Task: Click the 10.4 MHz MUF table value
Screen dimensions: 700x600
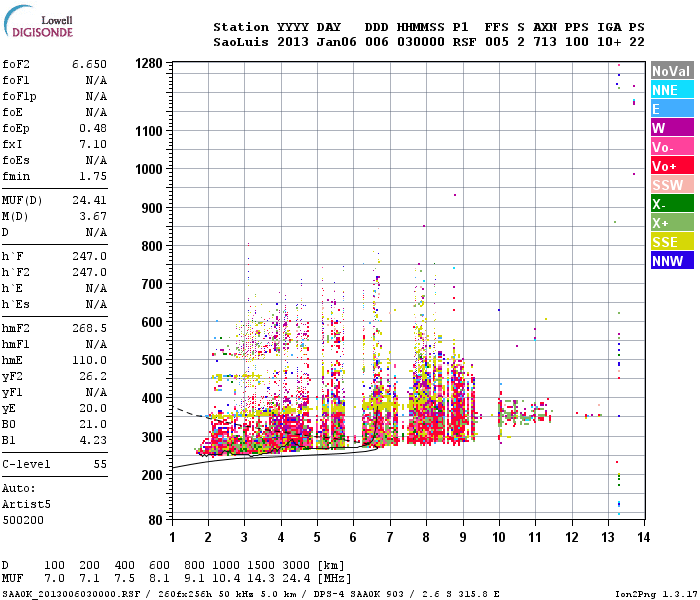Action: point(226,579)
